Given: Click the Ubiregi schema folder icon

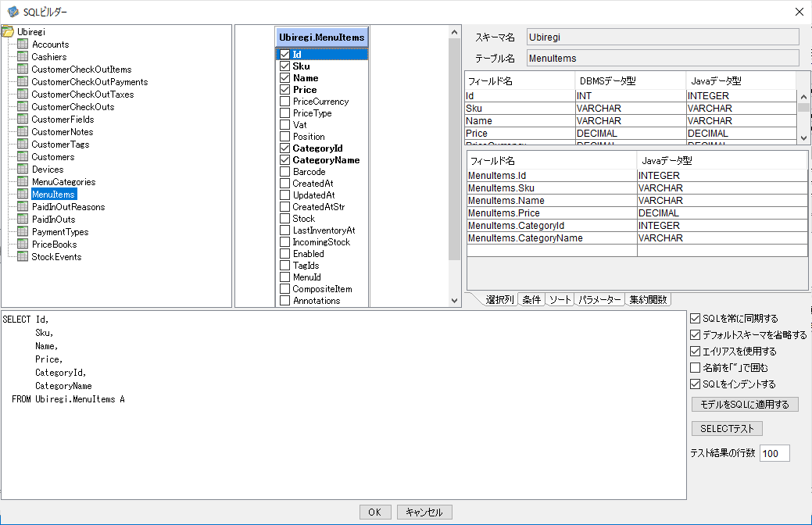Looking at the screenshot, I should coord(8,32).
